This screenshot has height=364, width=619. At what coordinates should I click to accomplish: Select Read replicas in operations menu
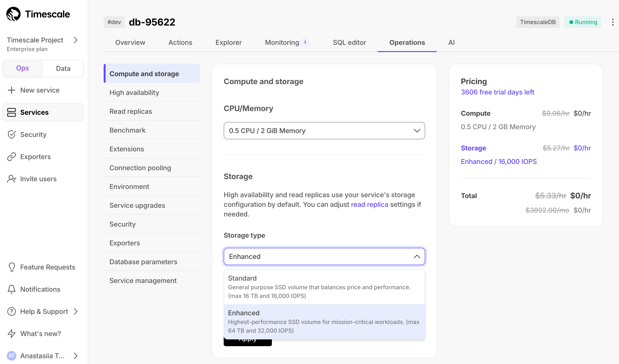152,111
